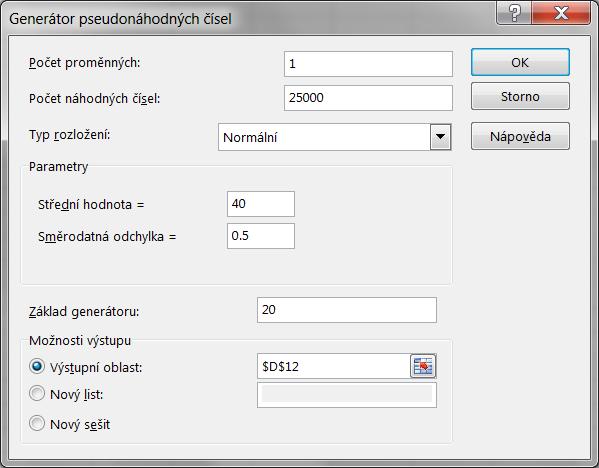This screenshot has width=599, height=468.
Task: Click the Parametry group heading
Action: tap(58, 167)
